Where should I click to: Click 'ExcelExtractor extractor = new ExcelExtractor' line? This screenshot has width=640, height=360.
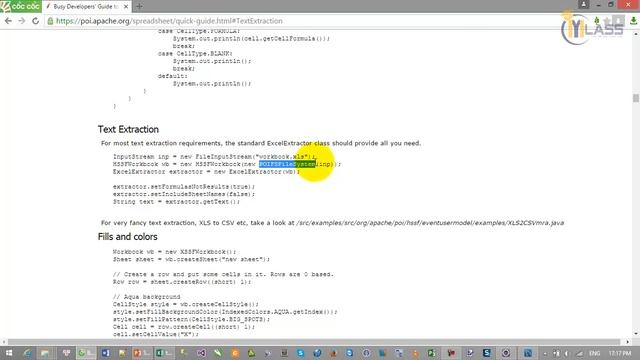[x=206, y=172]
